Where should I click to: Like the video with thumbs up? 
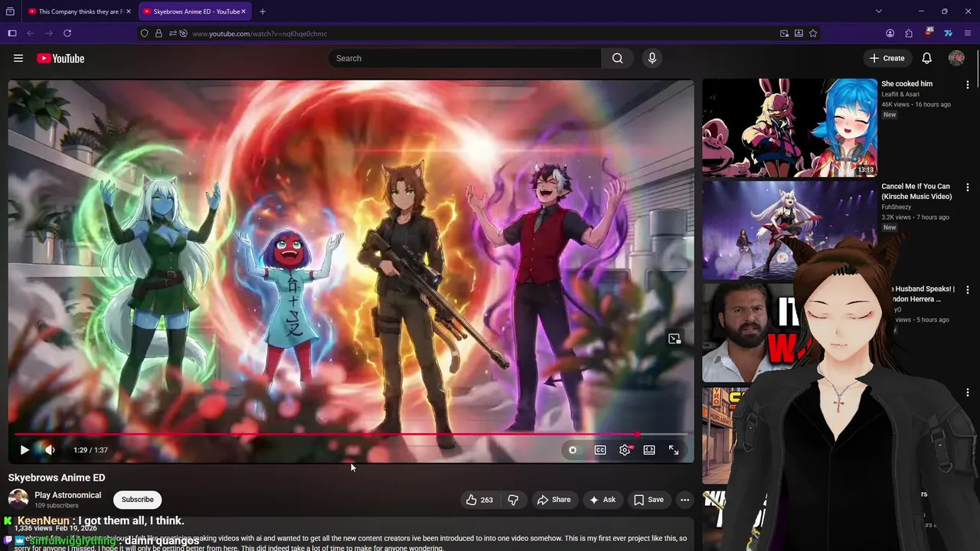(x=479, y=500)
